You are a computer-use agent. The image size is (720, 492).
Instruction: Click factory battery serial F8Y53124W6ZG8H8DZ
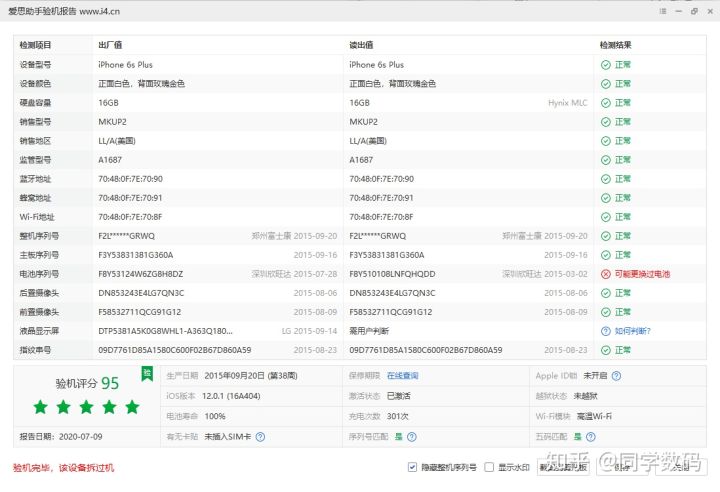click(141, 274)
